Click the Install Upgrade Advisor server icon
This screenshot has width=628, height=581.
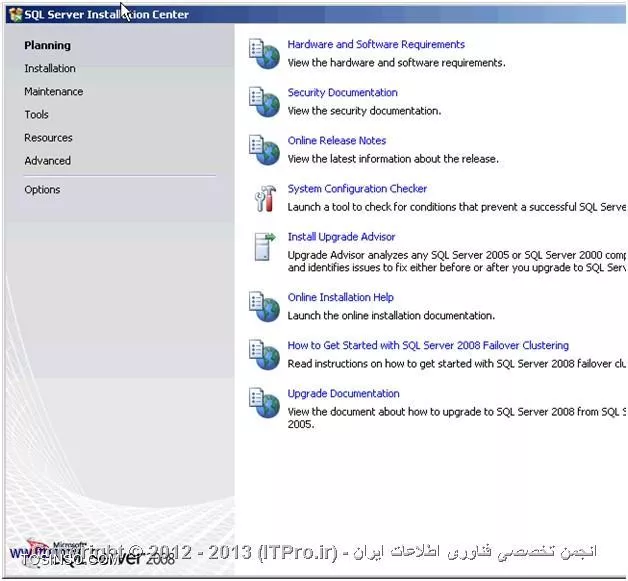(x=265, y=247)
